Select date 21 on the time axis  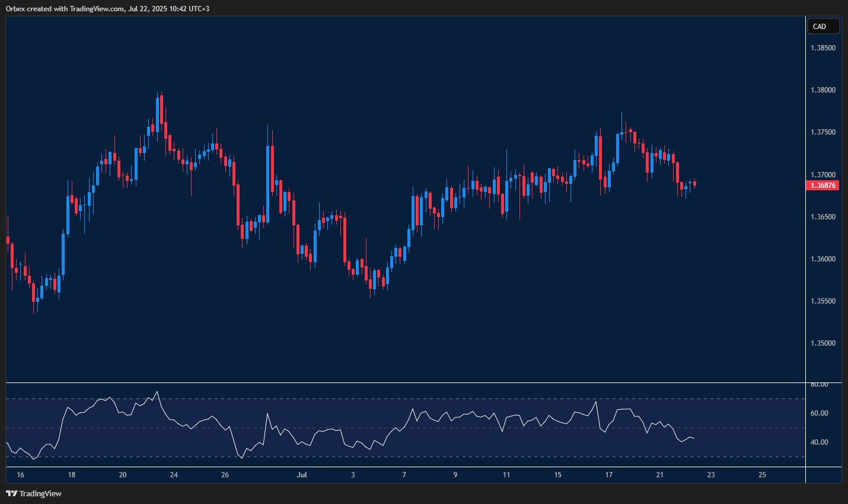click(660, 475)
